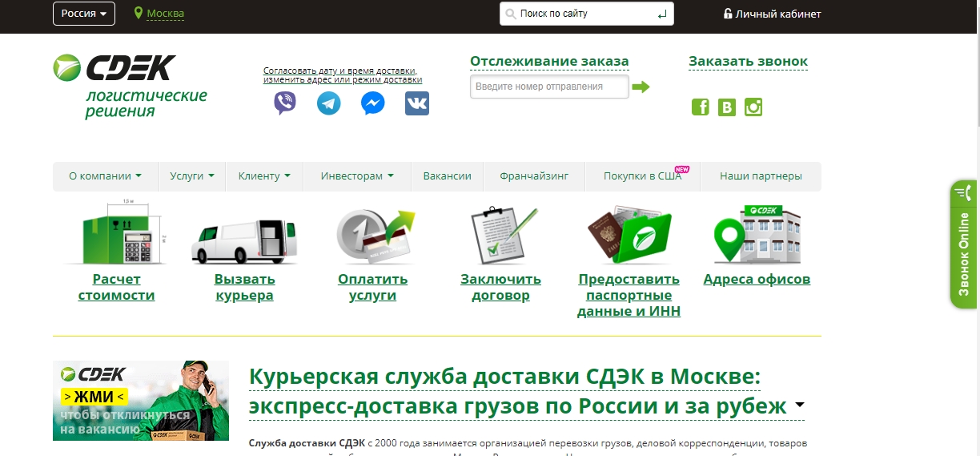Expand the Услуги dropdown menu

(x=192, y=176)
